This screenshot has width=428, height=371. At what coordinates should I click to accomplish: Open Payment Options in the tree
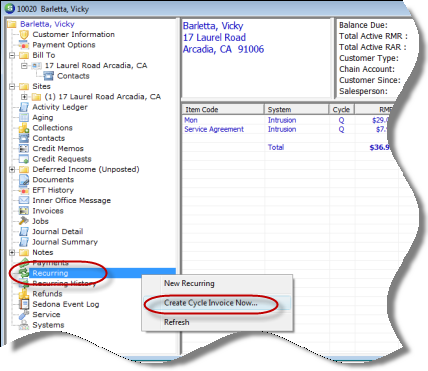point(64,45)
